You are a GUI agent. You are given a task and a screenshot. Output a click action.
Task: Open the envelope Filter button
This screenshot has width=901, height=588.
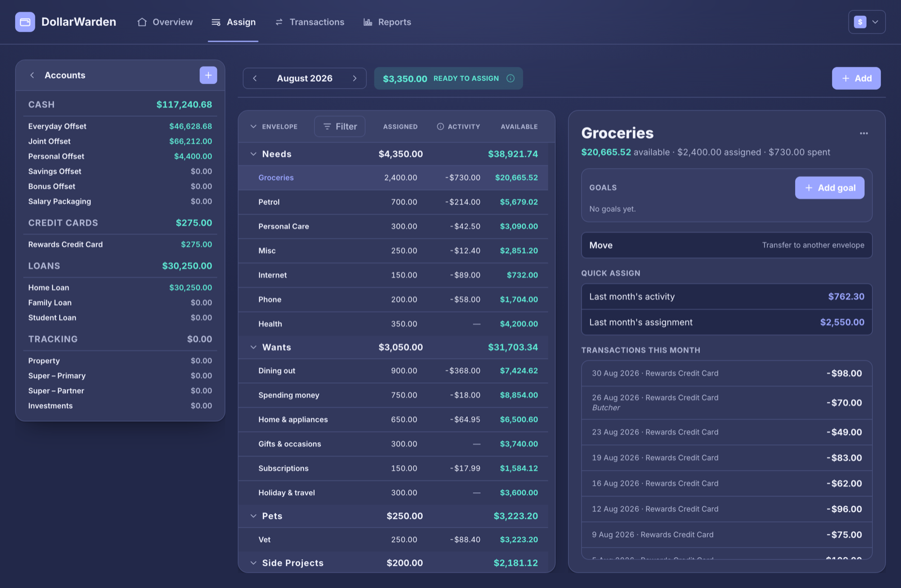pyautogui.click(x=340, y=127)
